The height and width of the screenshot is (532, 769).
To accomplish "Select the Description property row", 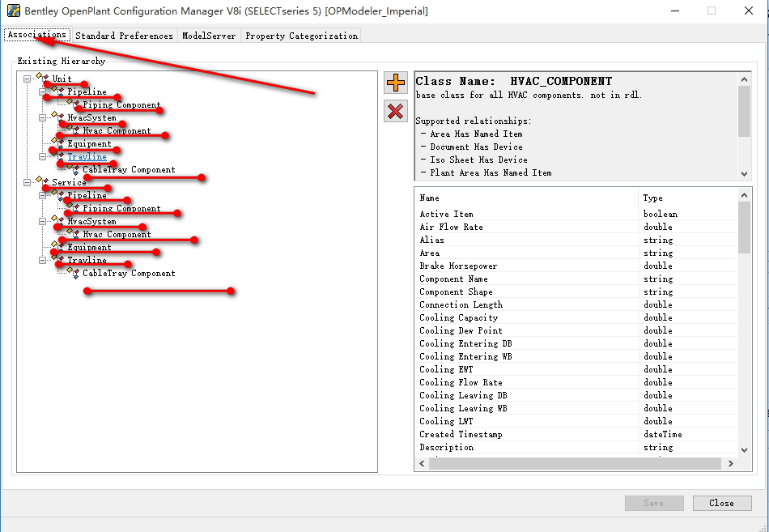I will [576, 447].
